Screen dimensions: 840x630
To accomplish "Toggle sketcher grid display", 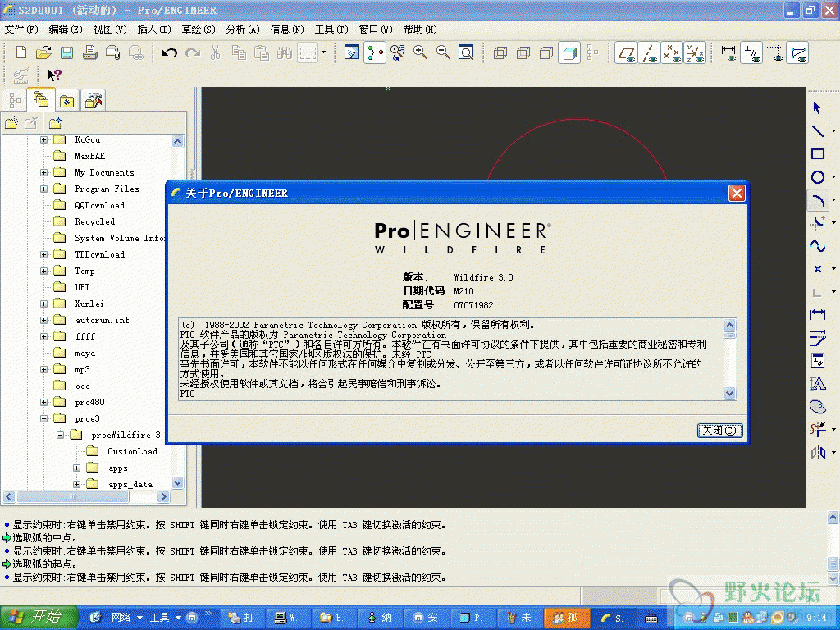I will coord(774,52).
